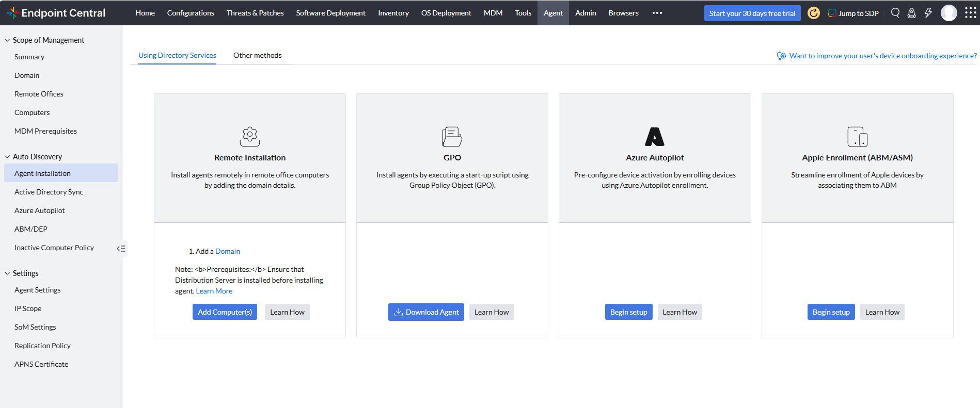Switch to Using Directory Services tab
The image size is (980, 408).
coord(177,55)
